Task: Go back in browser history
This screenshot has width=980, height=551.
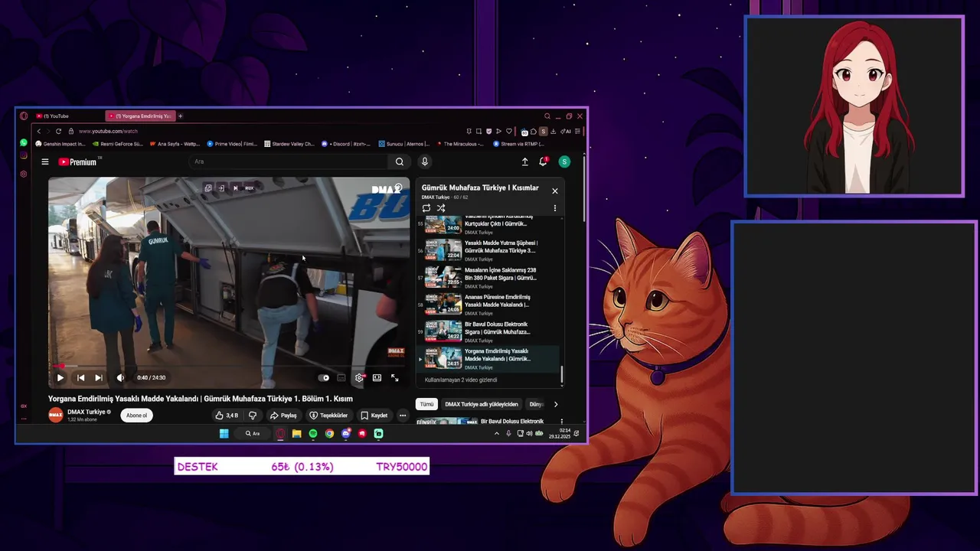Action: pos(39,131)
